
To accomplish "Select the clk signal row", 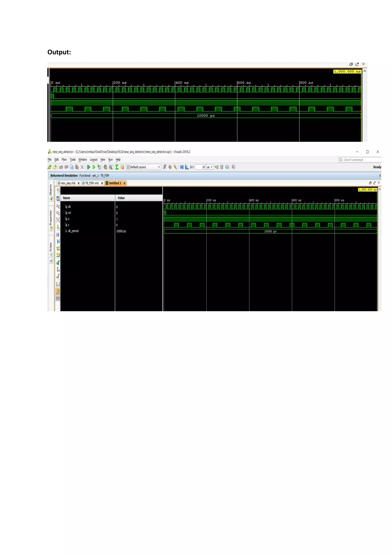I will coord(112,207).
